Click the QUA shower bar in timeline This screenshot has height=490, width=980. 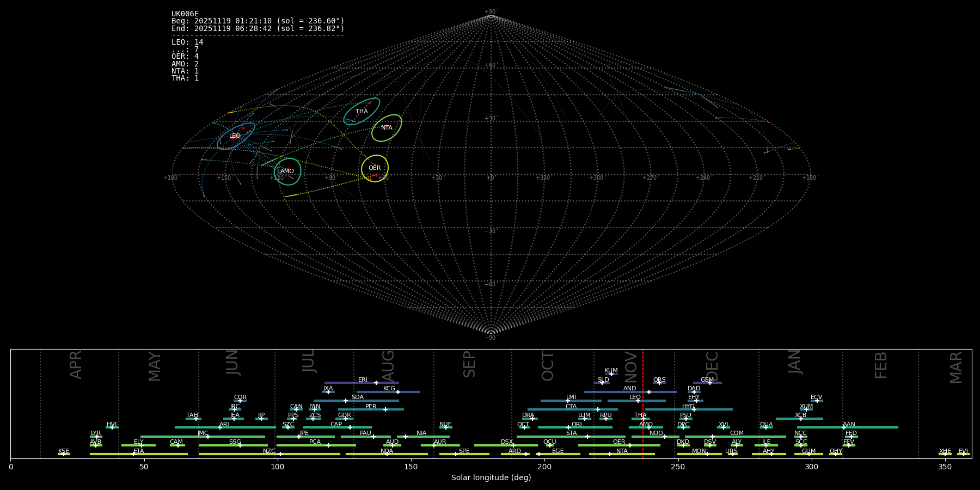(x=766, y=427)
